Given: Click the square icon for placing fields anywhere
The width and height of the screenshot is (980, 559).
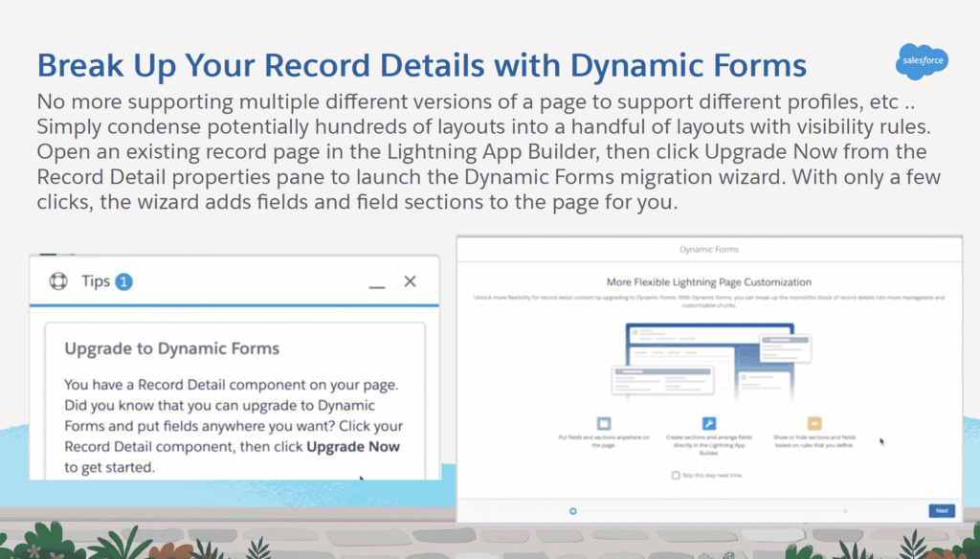Looking at the screenshot, I should [604, 422].
